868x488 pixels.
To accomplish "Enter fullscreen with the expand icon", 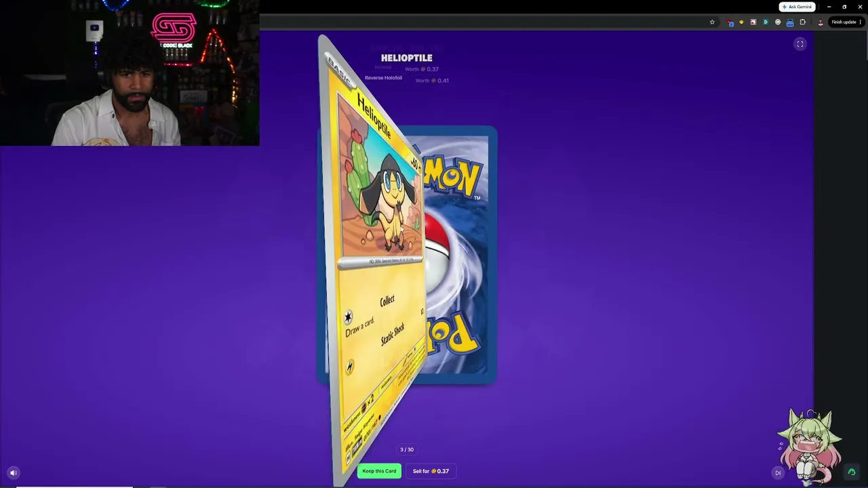I will [800, 44].
